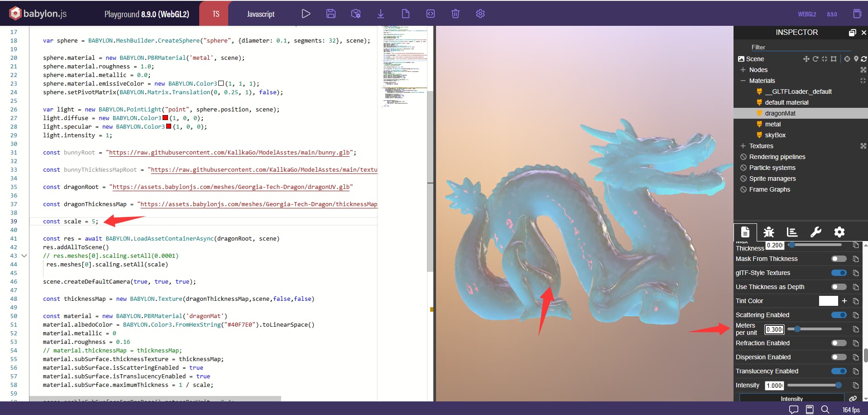
Task: Open the search magnifier in bottom bar
Action: (825, 410)
